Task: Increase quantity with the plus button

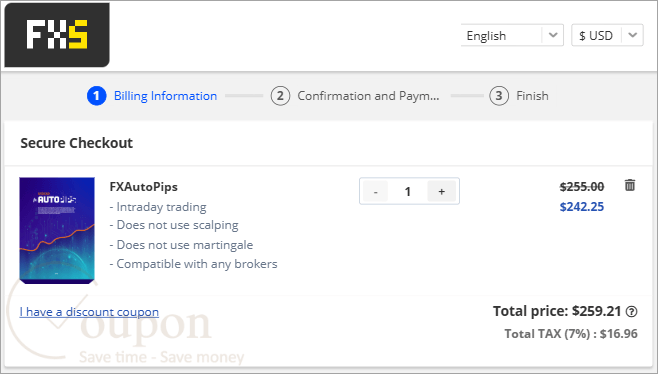Action: coord(441,192)
